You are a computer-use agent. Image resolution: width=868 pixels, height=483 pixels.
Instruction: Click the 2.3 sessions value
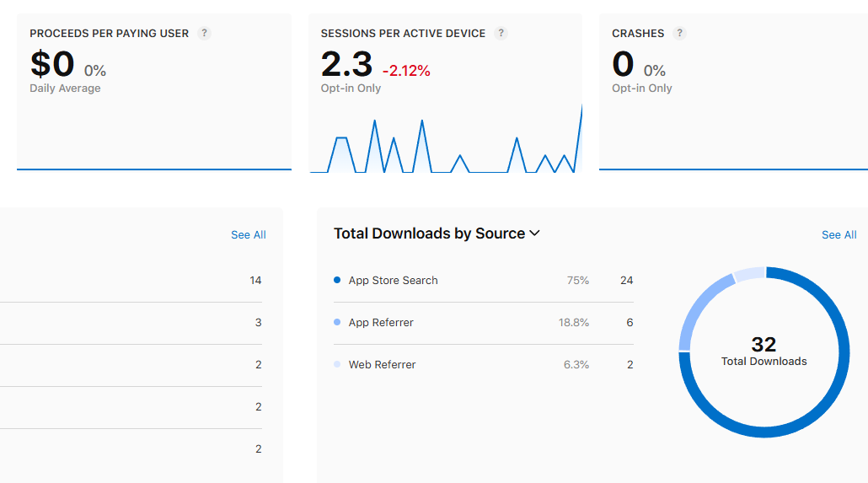[x=346, y=64]
